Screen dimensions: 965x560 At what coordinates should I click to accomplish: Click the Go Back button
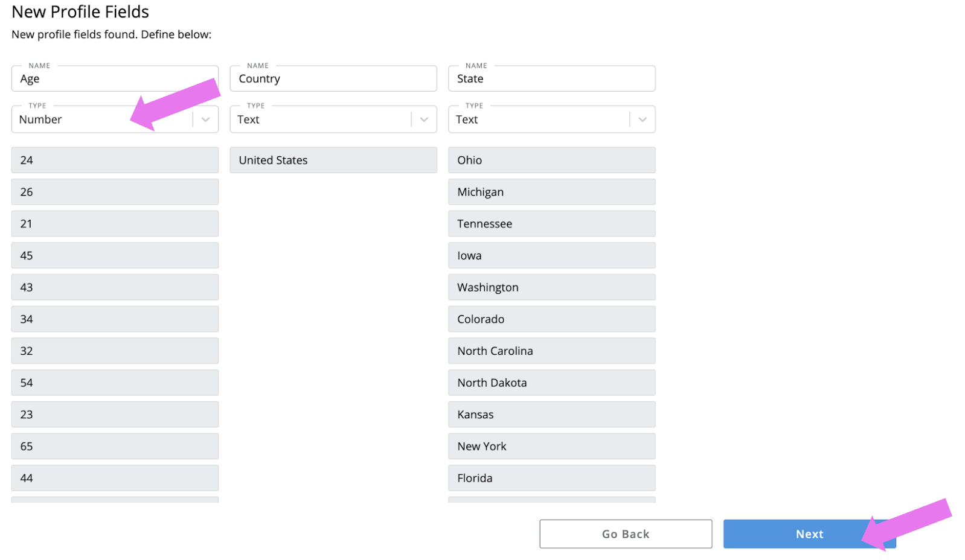point(625,534)
